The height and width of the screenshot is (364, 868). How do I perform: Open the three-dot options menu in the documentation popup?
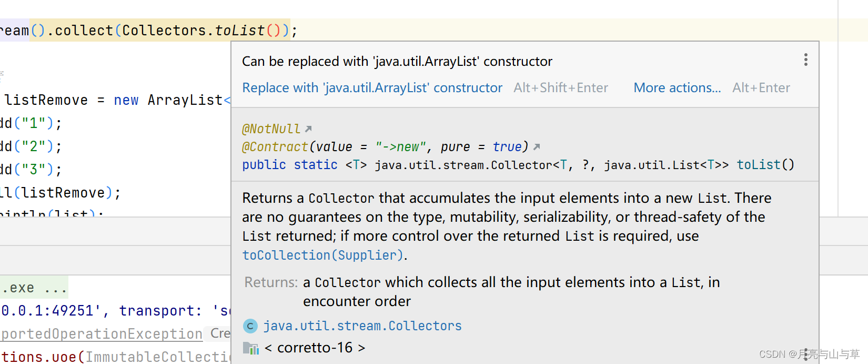tap(805, 60)
